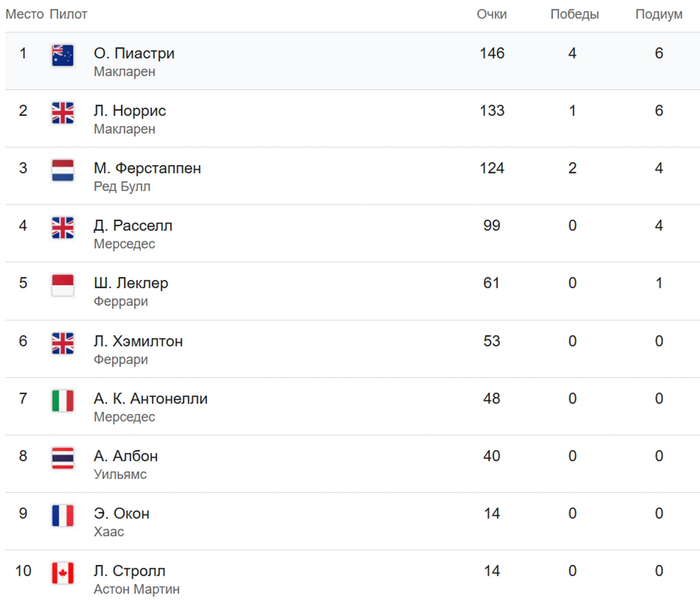Click the Dutch flag beside Ферстаппен
The height and width of the screenshot is (600, 700).
coord(63,170)
